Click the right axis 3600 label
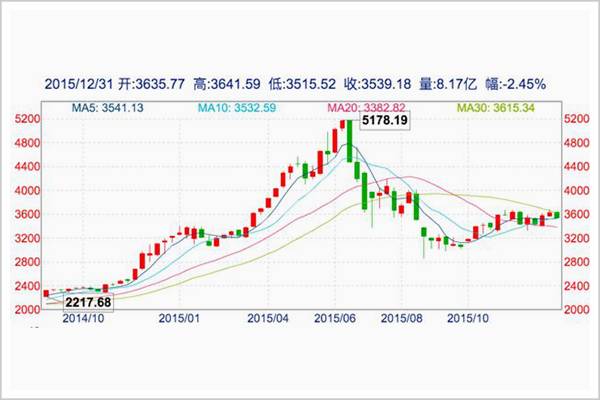This screenshot has height=400, width=600. pyautogui.click(x=577, y=214)
